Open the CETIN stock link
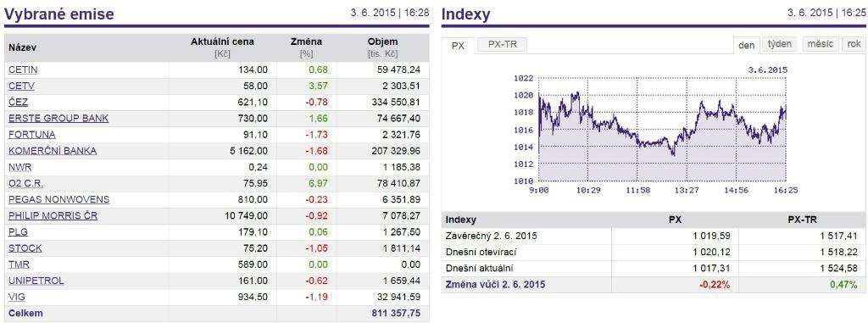The height and width of the screenshot is (323, 868). coord(23,70)
